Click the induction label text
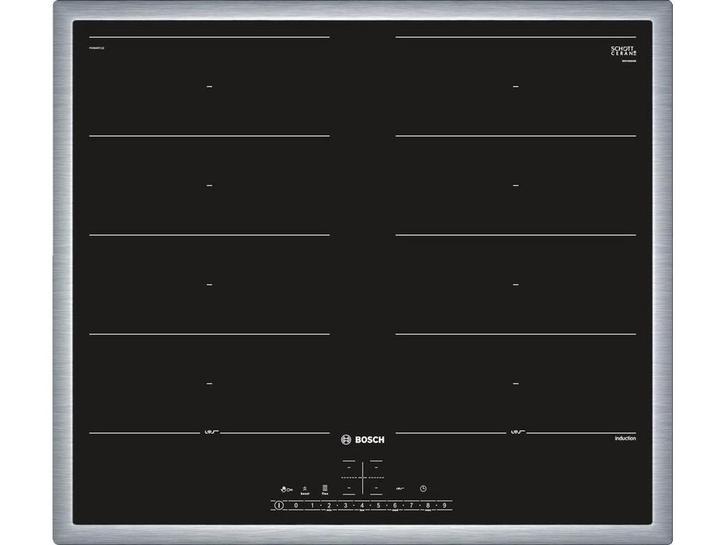Image resolution: width=726 pixels, height=545 pixels. [625, 438]
